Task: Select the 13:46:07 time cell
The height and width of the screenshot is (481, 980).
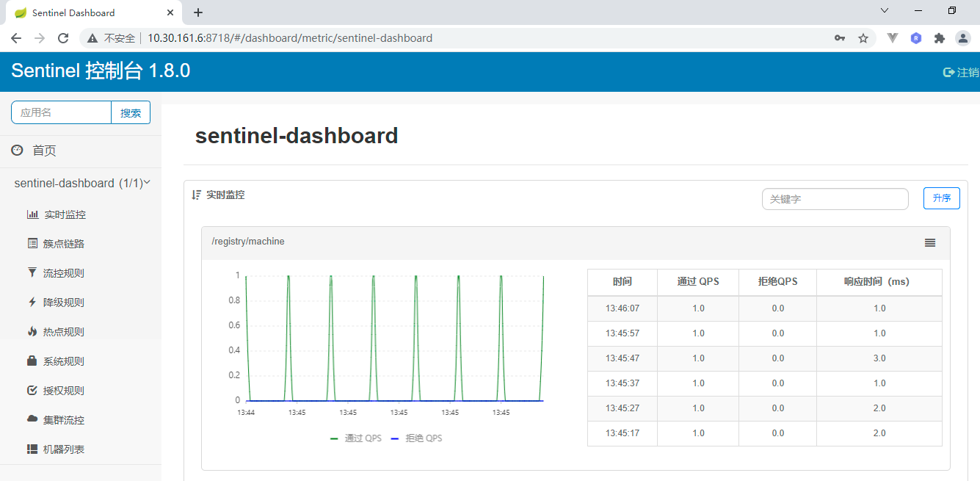Action: point(623,308)
